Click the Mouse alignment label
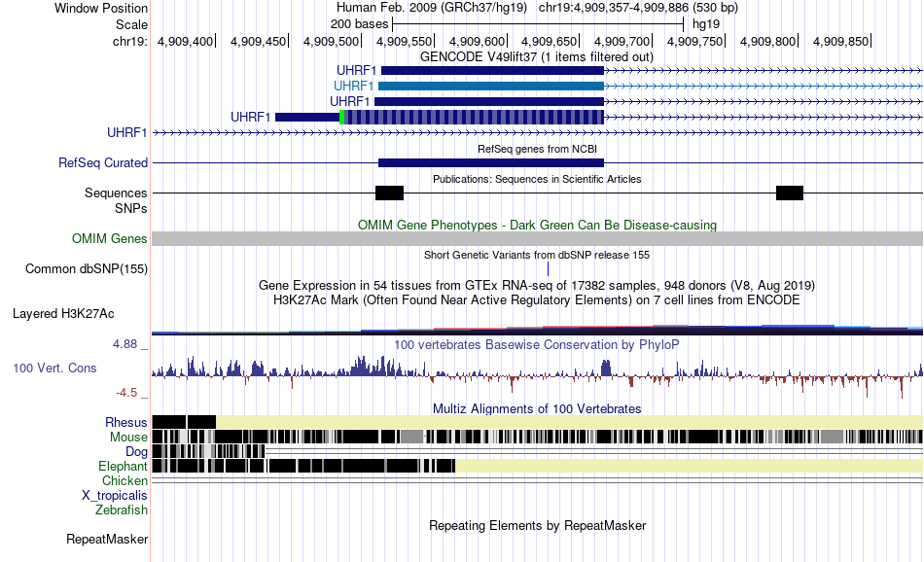 [x=128, y=438]
